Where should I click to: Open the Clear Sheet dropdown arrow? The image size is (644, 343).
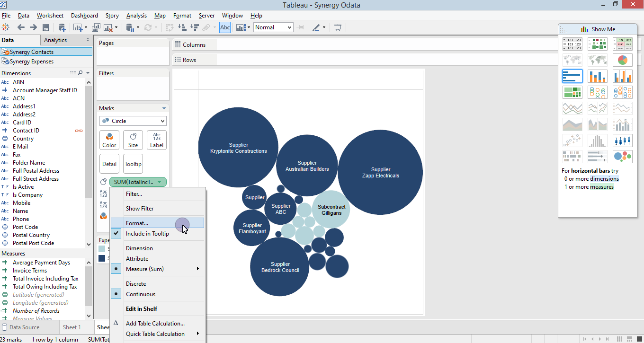116,27
